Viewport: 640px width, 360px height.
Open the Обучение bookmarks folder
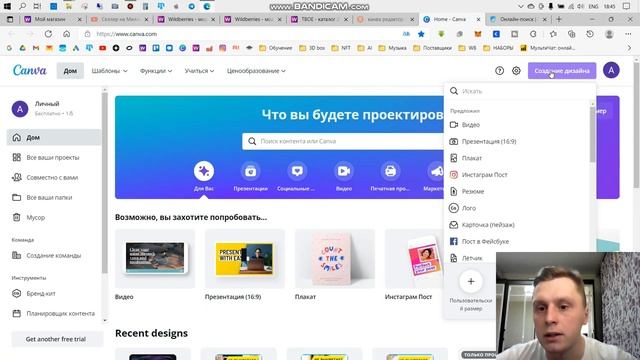point(276,48)
